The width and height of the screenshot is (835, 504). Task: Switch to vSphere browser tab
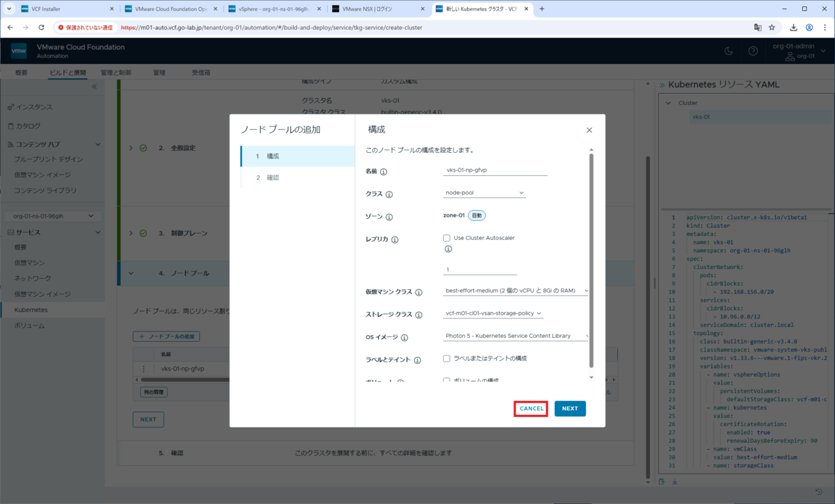pos(276,9)
